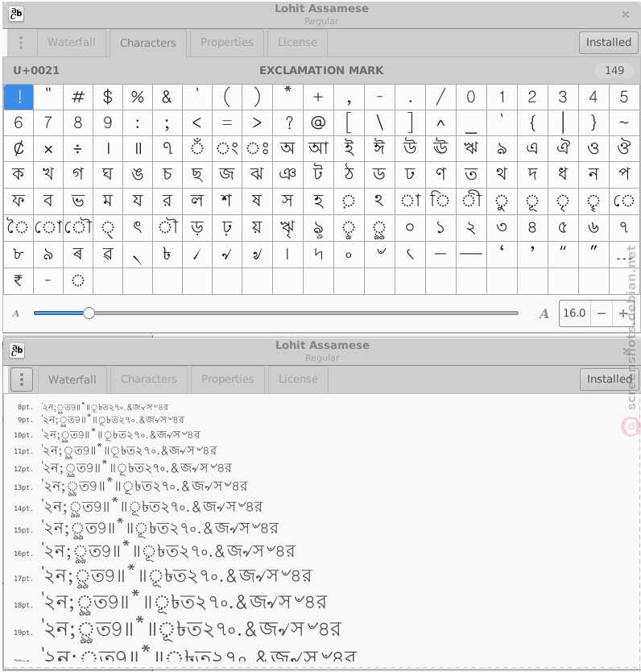Select the exclamation mark character cell
The image size is (641, 672).
click(19, 97)
